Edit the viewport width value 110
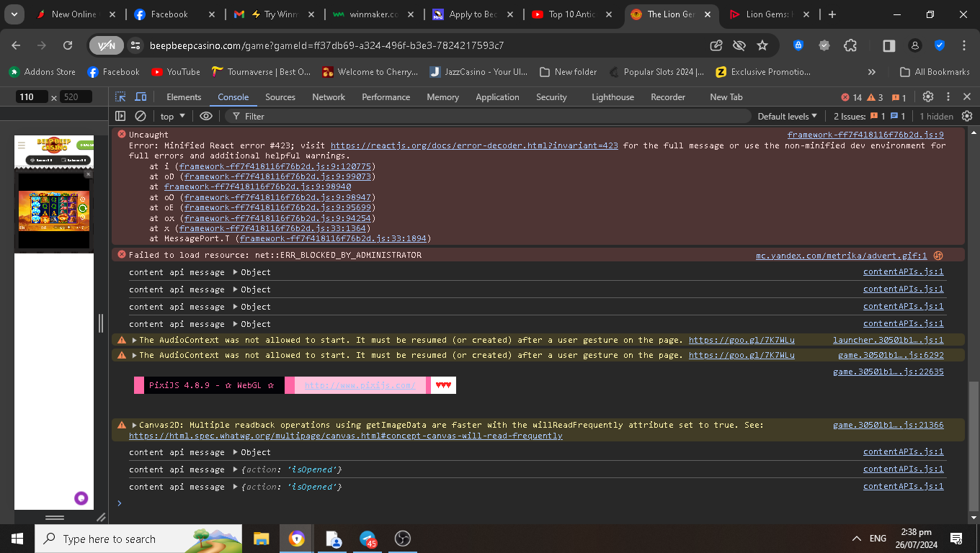Image resolution: width=980 pixels, height=553 pixels. click(31, 96)
